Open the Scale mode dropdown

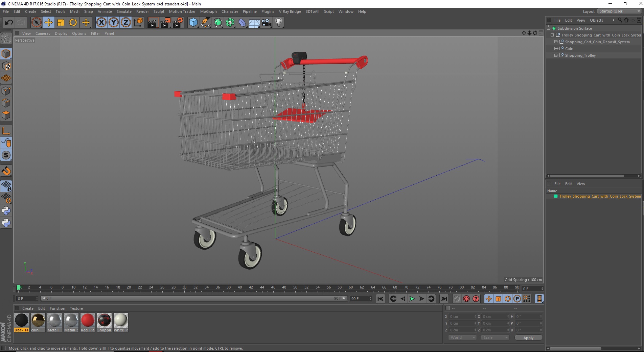point(495,337)
